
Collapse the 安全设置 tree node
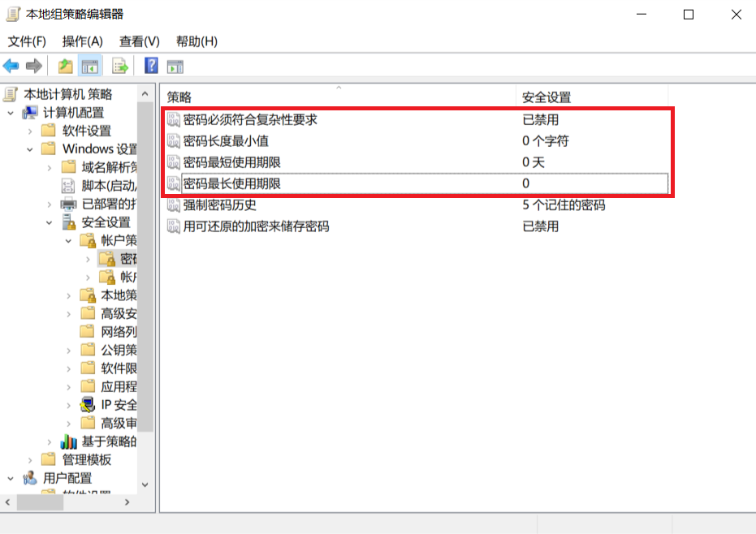(49, 222)
